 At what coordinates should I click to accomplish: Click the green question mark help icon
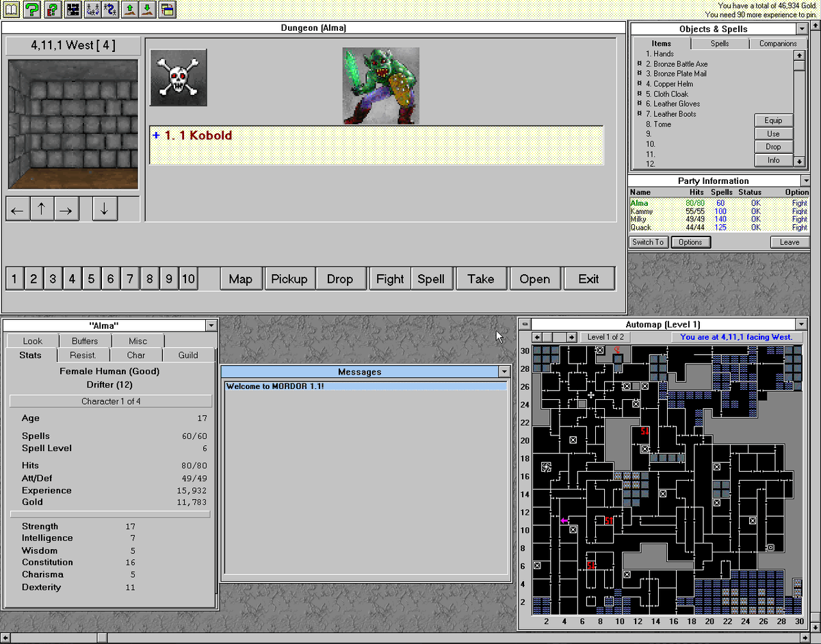tap(31, 10)
